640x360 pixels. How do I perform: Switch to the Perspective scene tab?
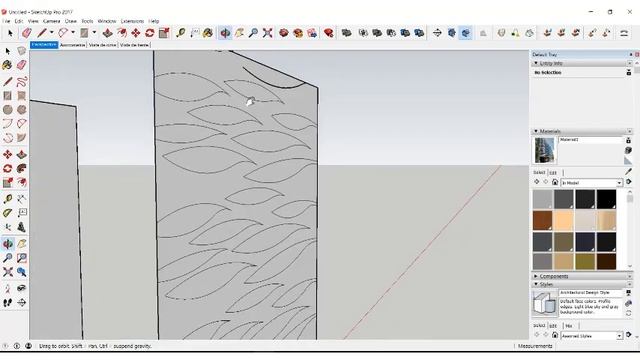coord(44,45)
